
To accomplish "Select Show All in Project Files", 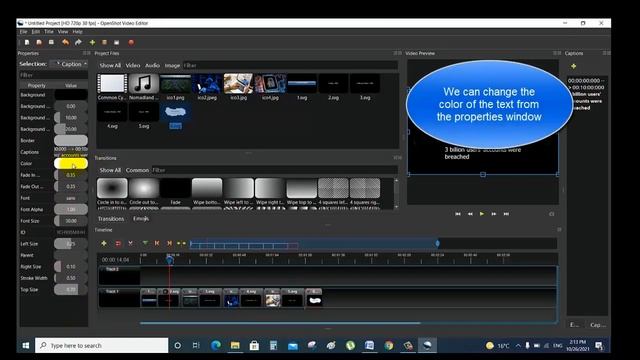I will 110,65.
